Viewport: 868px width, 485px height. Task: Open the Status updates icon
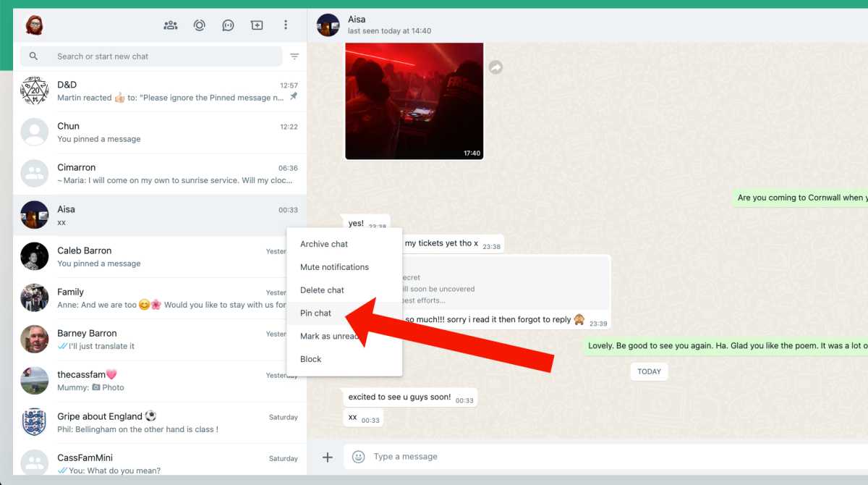200,25
